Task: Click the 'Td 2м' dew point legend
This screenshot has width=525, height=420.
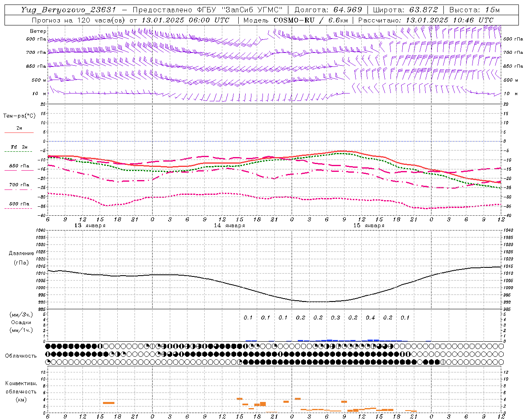Action: click(19, 147)
